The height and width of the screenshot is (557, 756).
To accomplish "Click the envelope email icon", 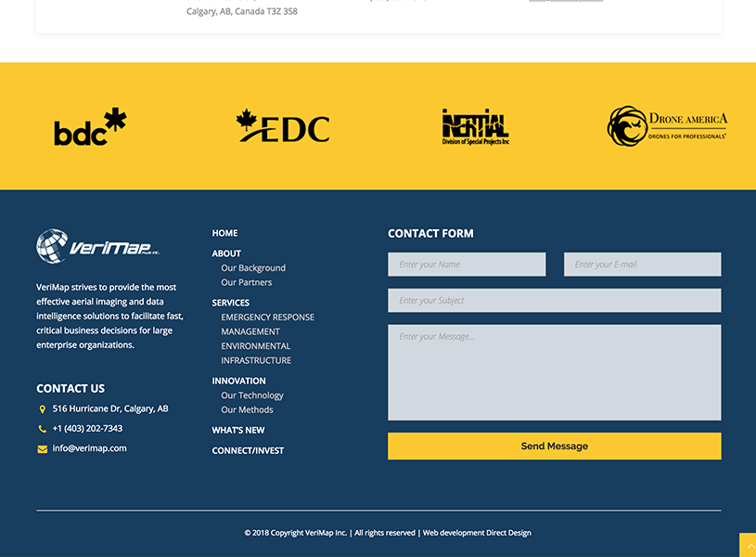I will click(43, 449).
